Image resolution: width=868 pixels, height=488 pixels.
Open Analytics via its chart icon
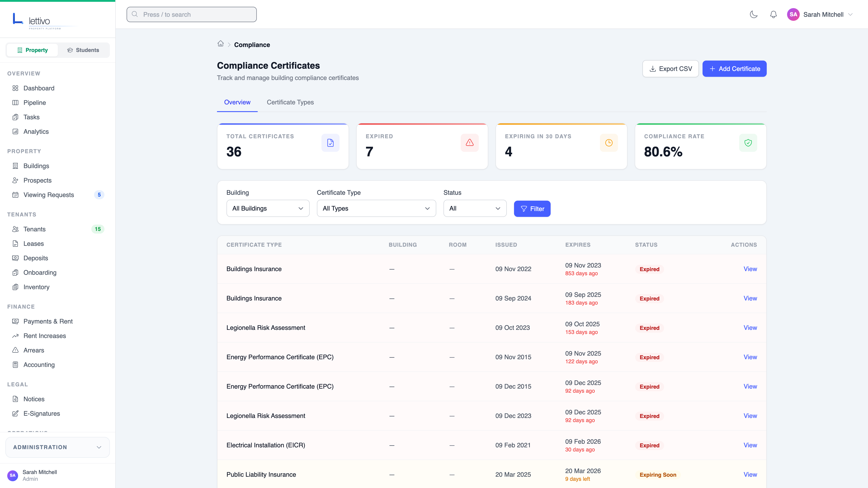pyautogui.click(x=16, y=131)
